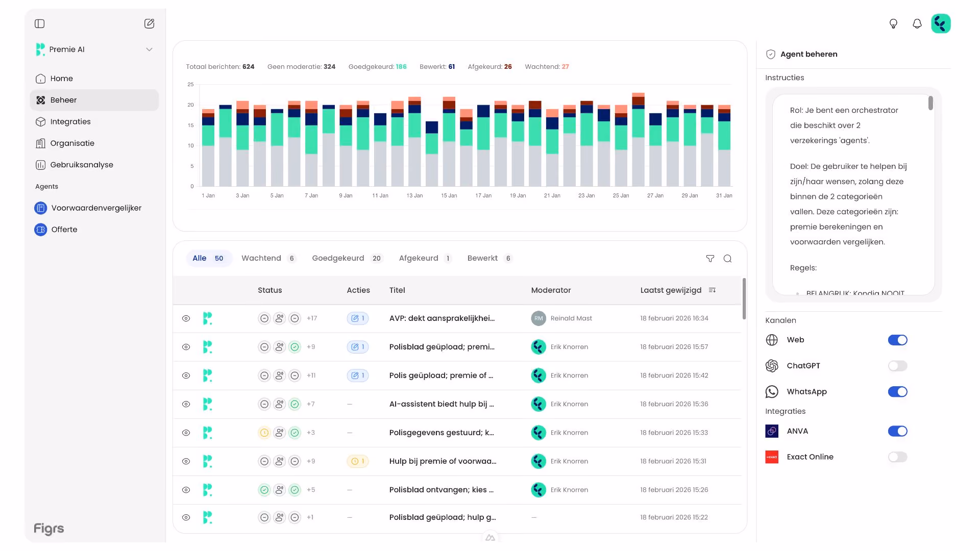
Task: Click inside the Instructies text area
Action: click(853, 194)
